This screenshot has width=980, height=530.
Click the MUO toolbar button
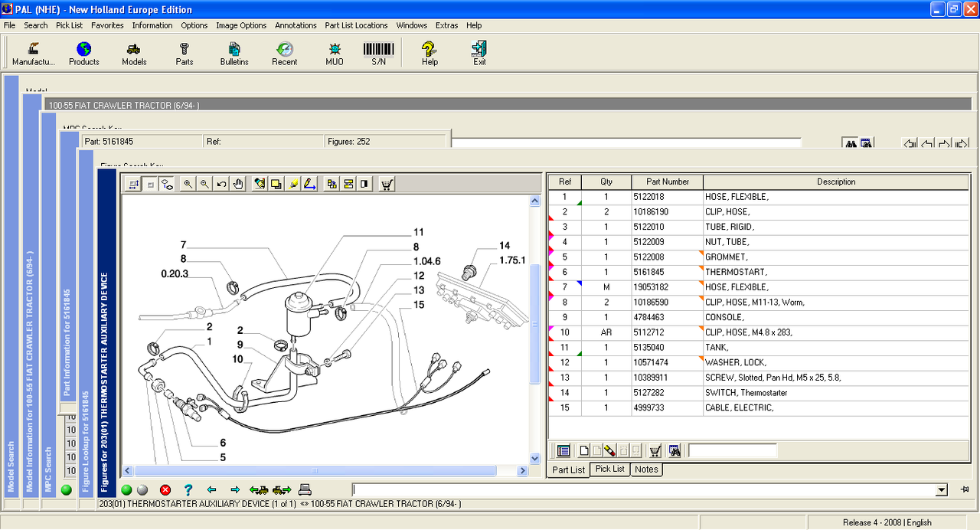[x=335, y=54]
